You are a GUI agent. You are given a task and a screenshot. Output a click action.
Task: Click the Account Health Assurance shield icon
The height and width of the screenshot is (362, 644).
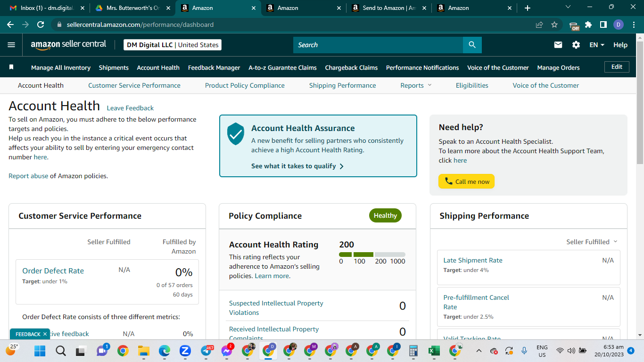pos(236,134)
